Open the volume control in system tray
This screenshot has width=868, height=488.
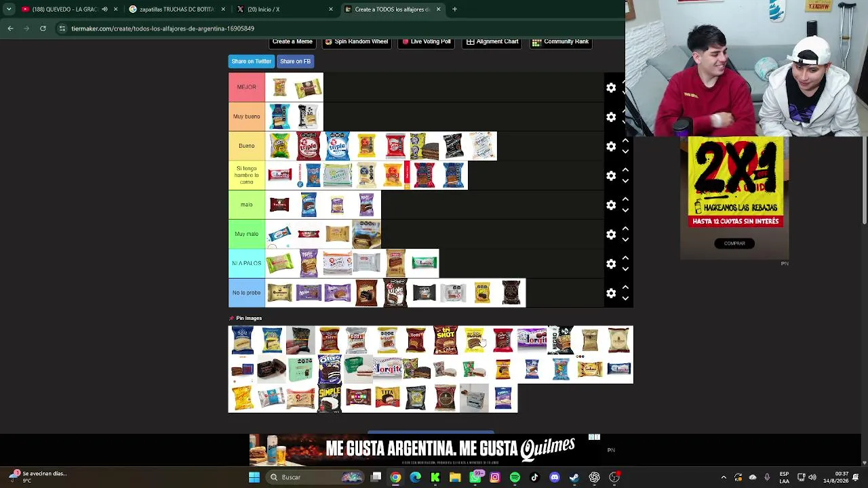[812, 477]
